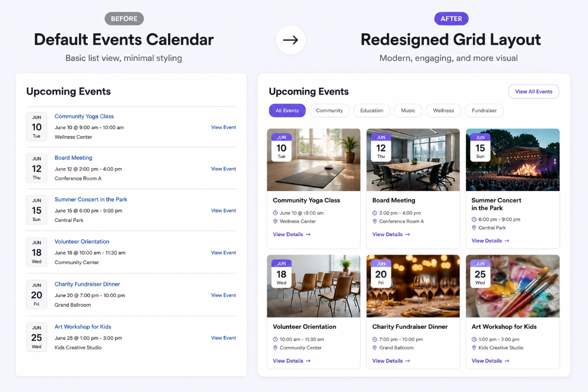
Task: Click clock icon beside 1:00 pm - 3:00 pm
Action: 474,340
